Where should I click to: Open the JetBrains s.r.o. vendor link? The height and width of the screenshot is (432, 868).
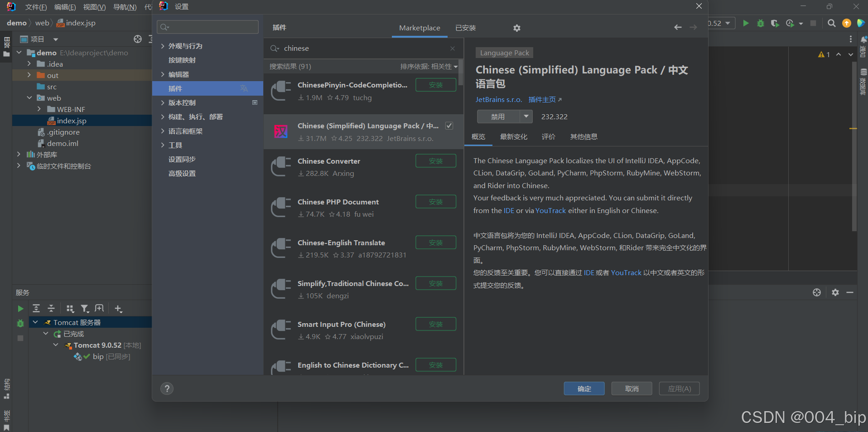coord(498,100)
